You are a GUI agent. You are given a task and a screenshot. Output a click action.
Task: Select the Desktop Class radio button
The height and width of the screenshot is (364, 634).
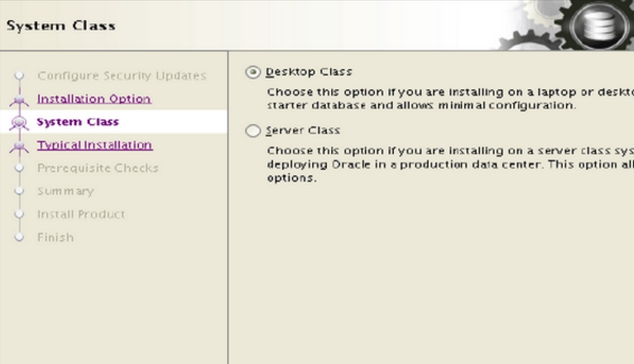click(252, 72)
